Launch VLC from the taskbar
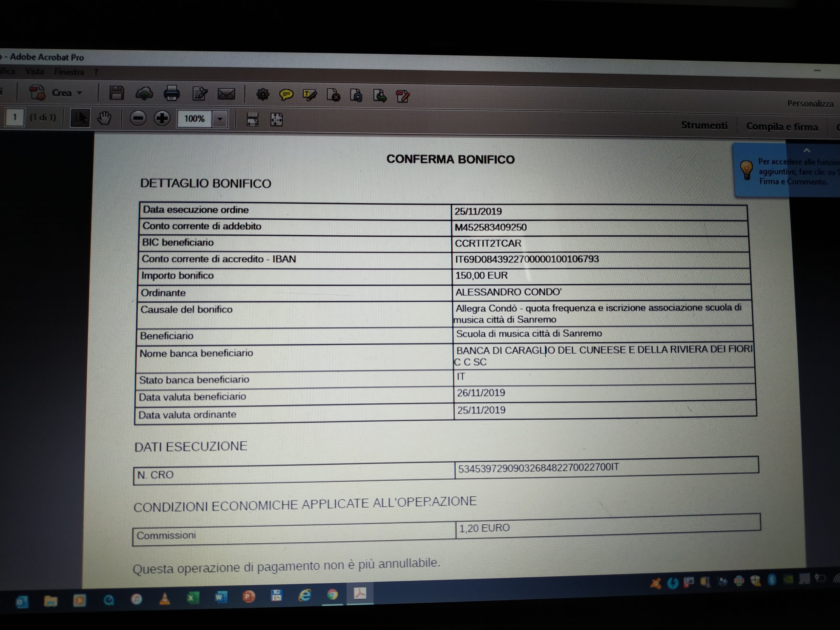Image resolution: width=840 pixels, height=630 pixels. point(164,598)
